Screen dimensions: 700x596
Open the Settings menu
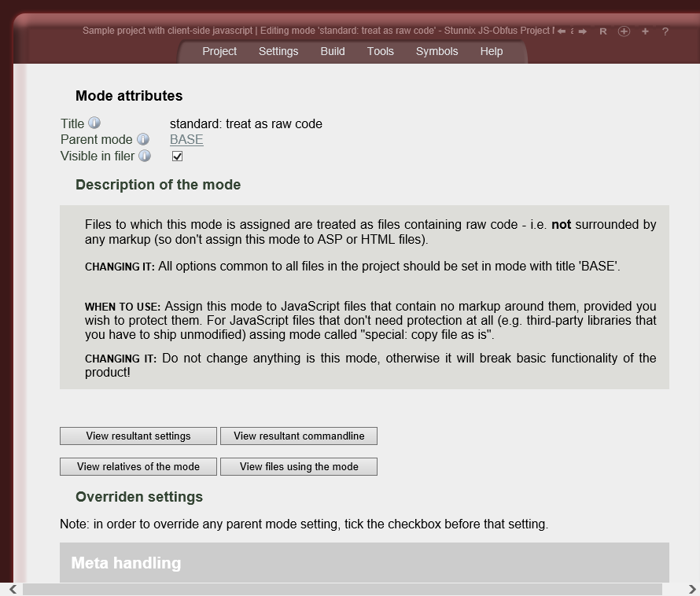click(x=278, y=51)
